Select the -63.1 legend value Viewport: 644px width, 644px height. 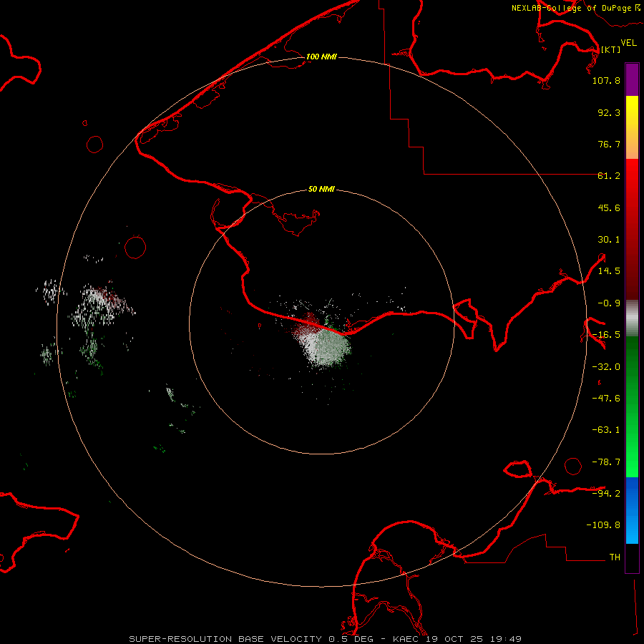point(606,430)
